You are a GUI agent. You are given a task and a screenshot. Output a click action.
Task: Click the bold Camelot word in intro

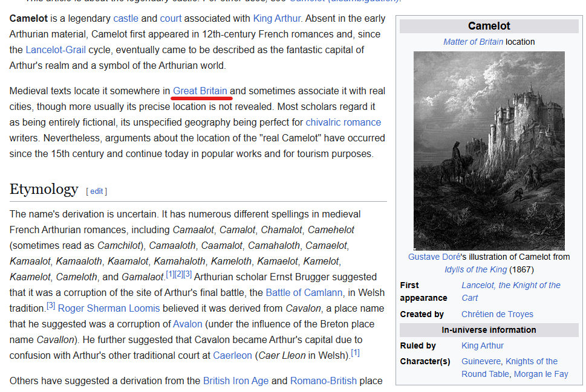(29, 18)
